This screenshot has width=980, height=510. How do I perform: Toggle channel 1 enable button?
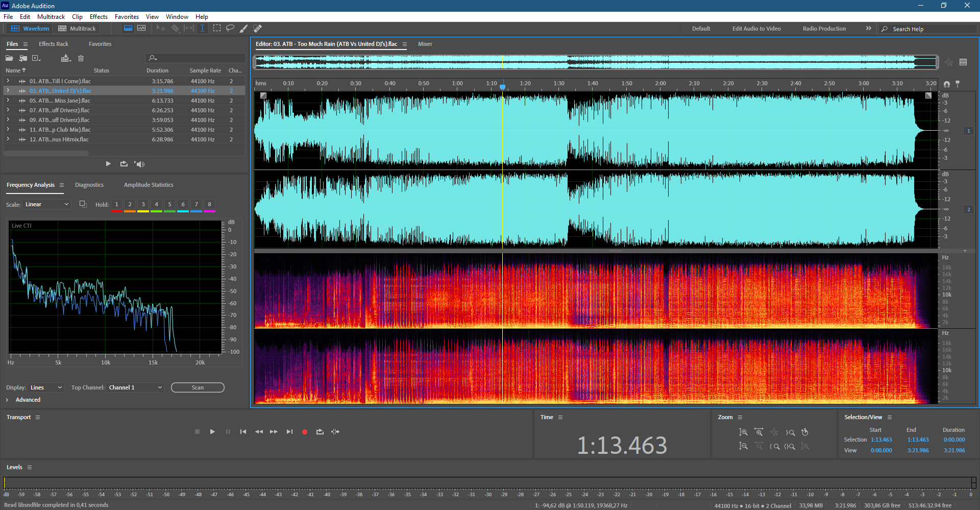[x=968, y=131]
